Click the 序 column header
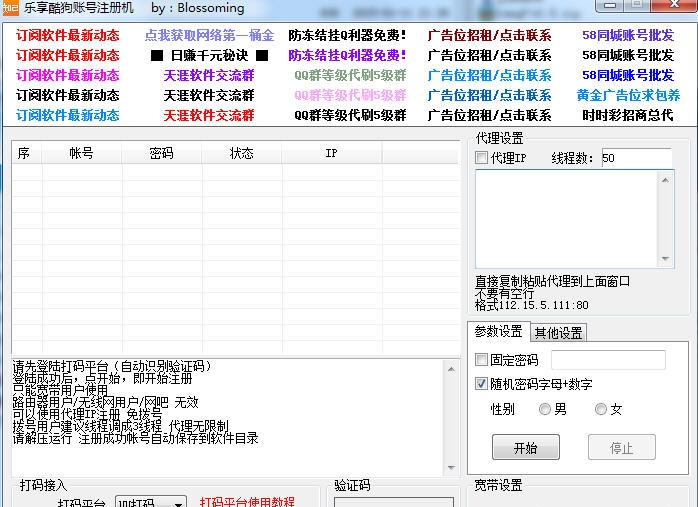The image size is (698, 507). [27, 153]
